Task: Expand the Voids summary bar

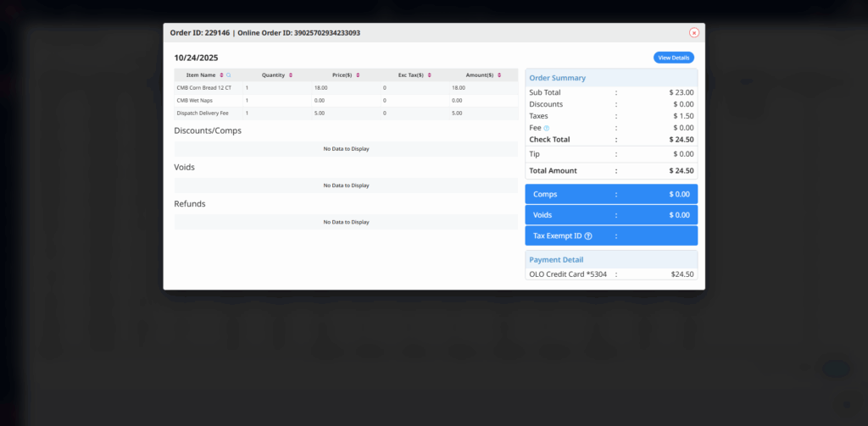Action: (x=611, y=215)
